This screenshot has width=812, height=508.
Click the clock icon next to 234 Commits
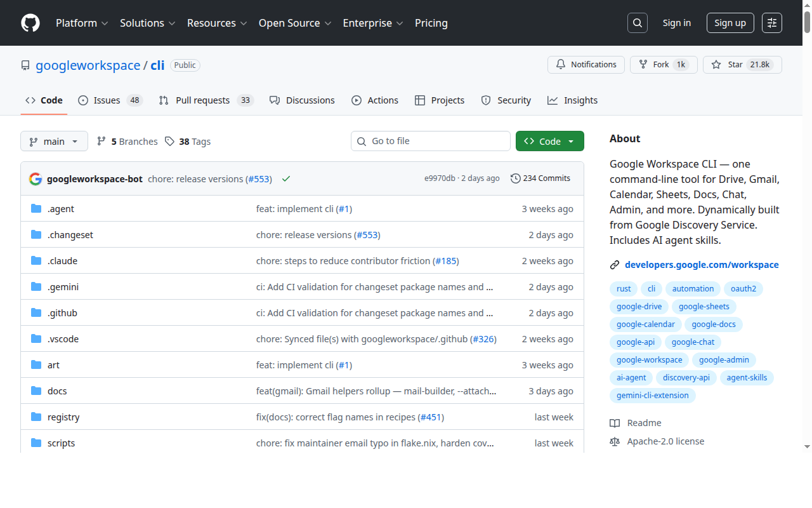point(515,178)
